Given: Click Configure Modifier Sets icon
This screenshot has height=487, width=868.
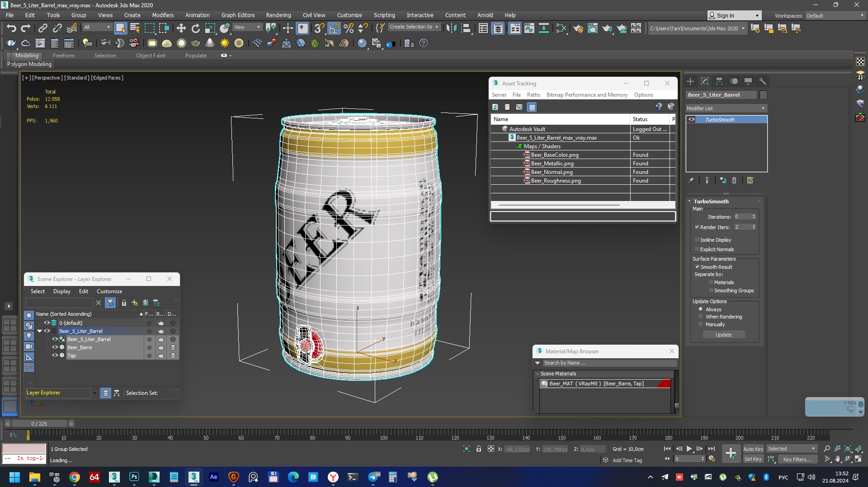Looking at the screenshot, I should pyautogui.click(x=750, y=180).
